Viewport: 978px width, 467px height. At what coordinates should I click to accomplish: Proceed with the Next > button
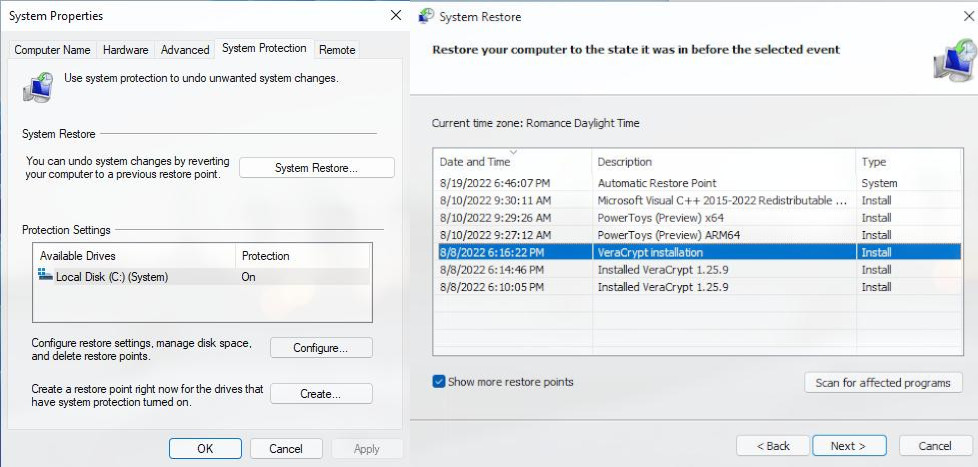pyautogui.click(x=849, y=446)
